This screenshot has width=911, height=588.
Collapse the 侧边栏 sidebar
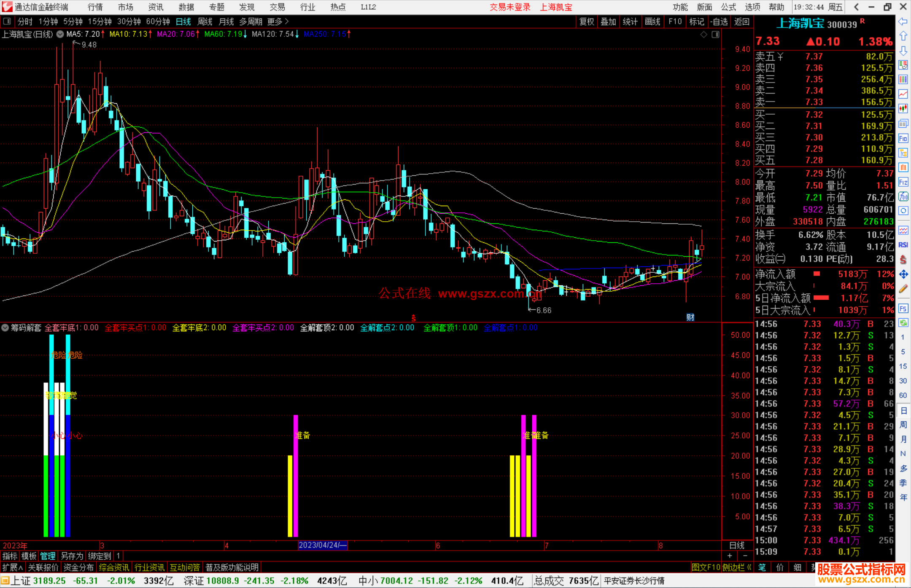point(737,567)
